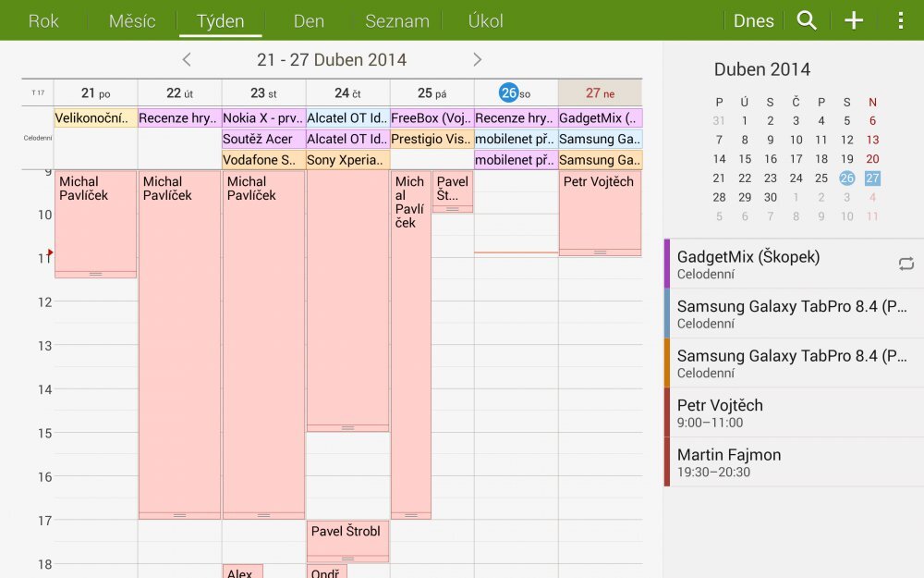This screenshot has width=924, height=578.
Task: Select Pavel Štrobl's Thursday evening event
Action: [x=346, y=539]
